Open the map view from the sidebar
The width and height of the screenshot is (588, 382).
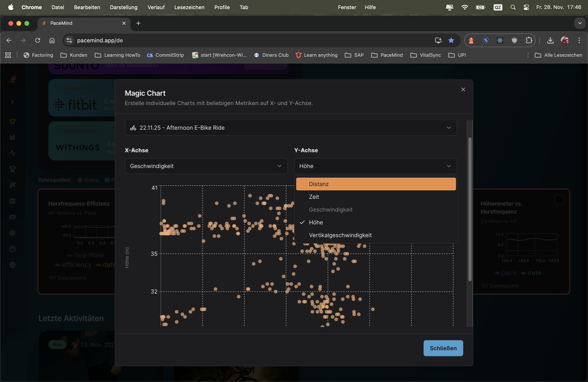click(12, 201)
